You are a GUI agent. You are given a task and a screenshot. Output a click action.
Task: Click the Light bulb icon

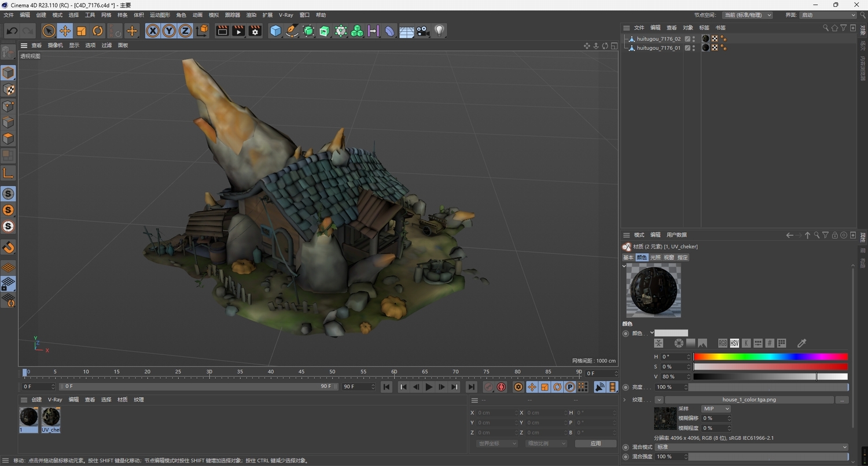pos(439,31)
